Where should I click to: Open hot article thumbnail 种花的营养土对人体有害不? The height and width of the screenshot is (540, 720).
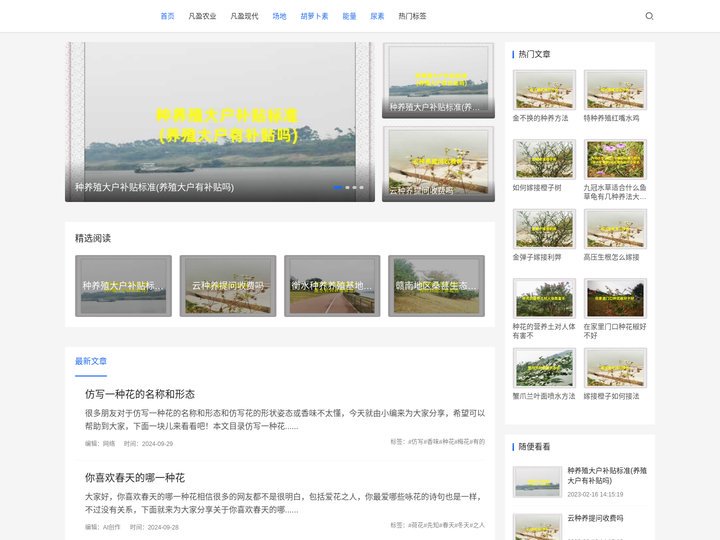click(544, 298)
